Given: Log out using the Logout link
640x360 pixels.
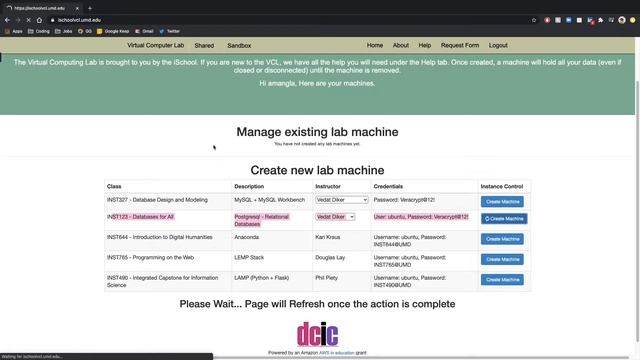Looking at the screenshot, I should (x=498, y=45).
